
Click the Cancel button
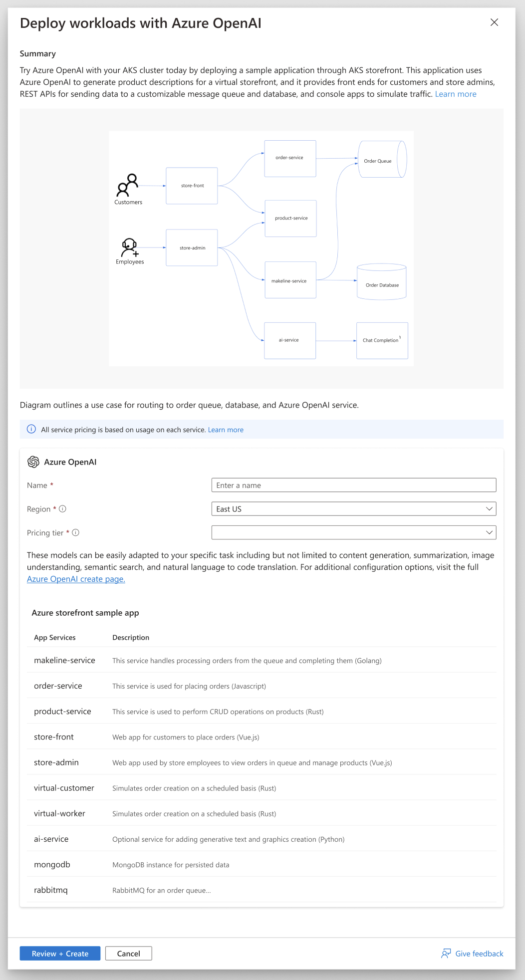(x=129, y=954)
